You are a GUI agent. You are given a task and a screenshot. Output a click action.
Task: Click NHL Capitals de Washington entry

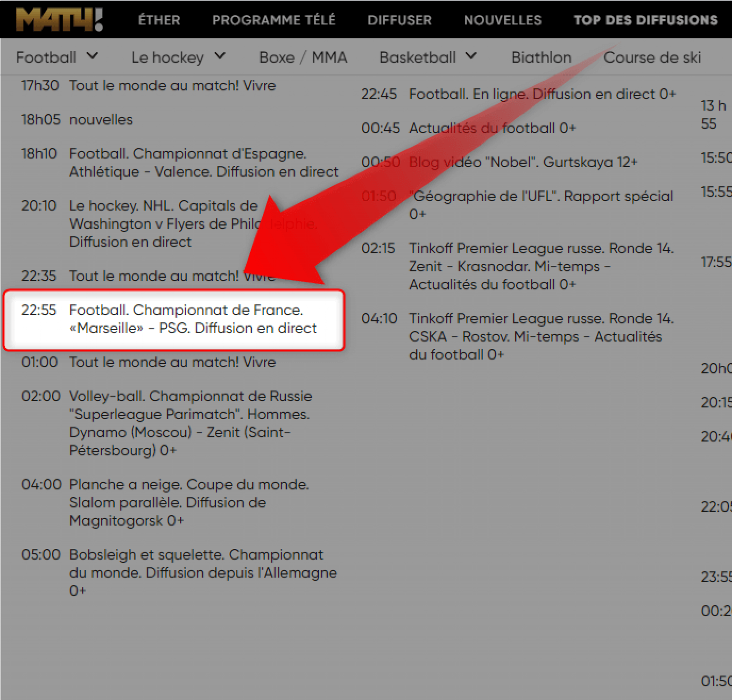pos(169,224)
